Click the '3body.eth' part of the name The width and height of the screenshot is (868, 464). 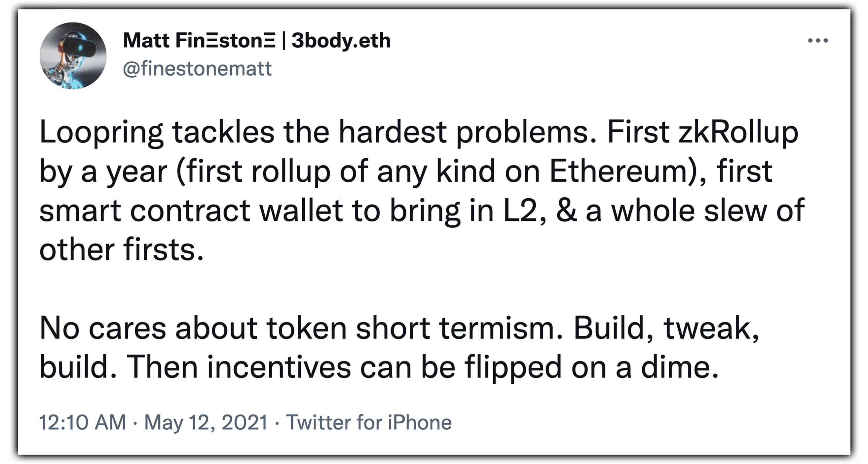(341, 41)
